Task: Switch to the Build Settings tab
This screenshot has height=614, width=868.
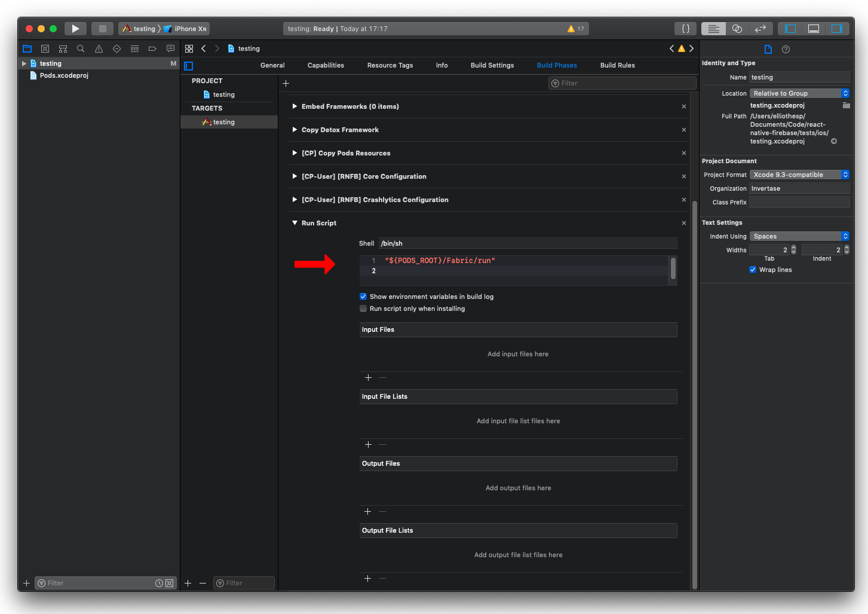Action: click(492, 65)
